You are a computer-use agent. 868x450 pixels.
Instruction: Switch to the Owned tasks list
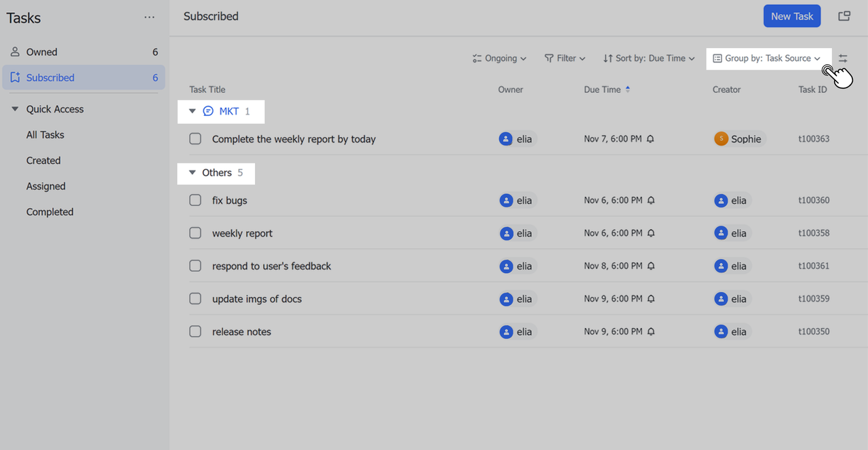[x=41, y=52]
